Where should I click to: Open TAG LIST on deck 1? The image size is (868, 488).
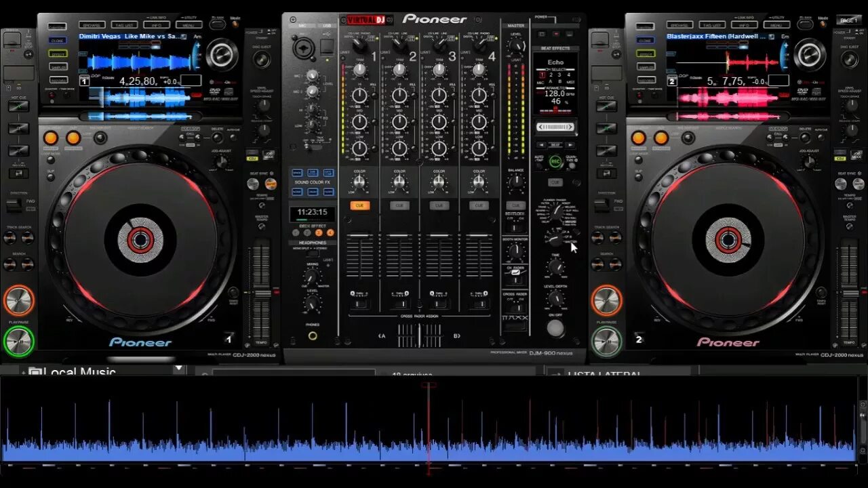click(123, 25)
